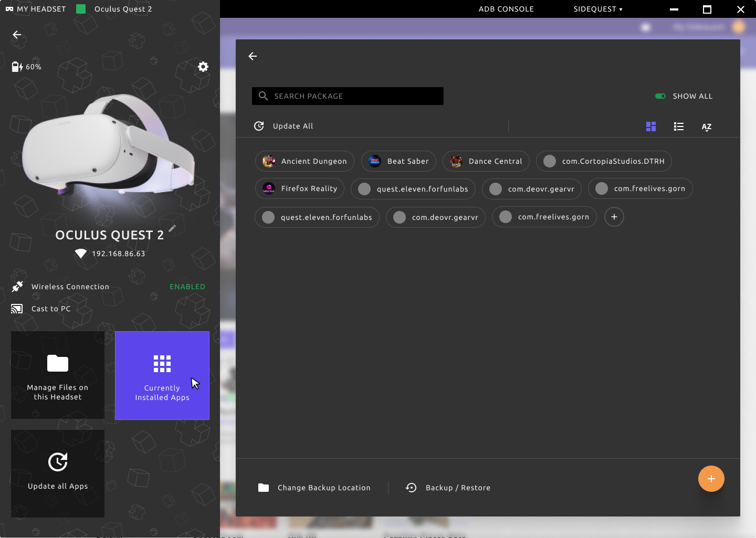Expand the SIDEQUEST dropdown menu

598,9
